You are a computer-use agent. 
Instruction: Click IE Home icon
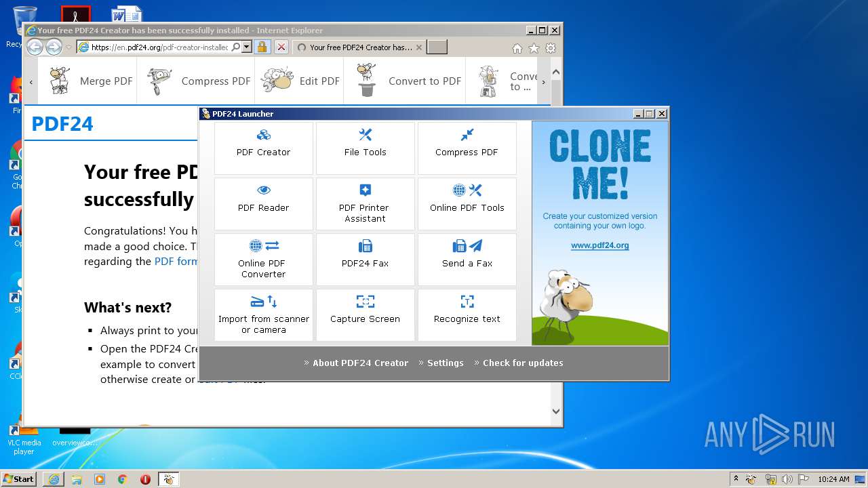click(517, 48)
